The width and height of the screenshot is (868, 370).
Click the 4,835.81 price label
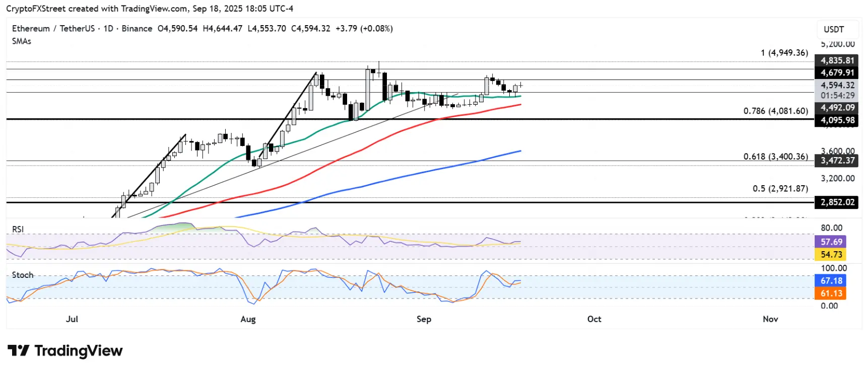(x=837, y=60)
